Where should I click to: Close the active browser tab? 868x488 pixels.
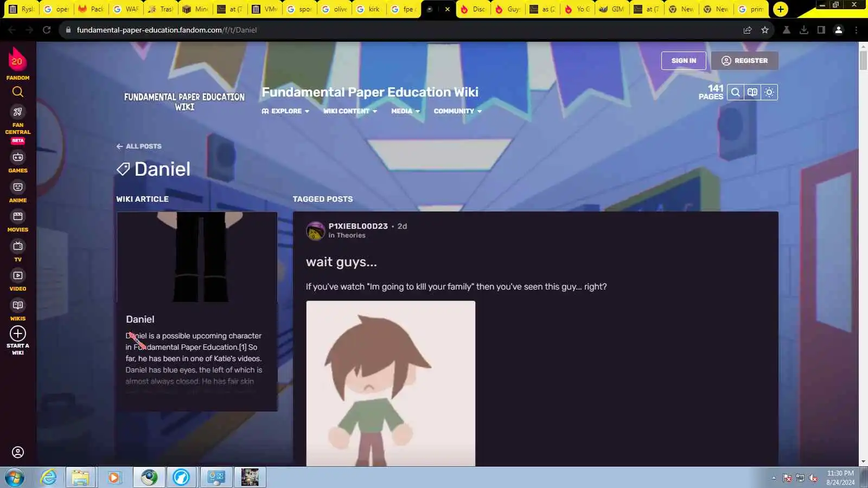(x=448, y=9)
